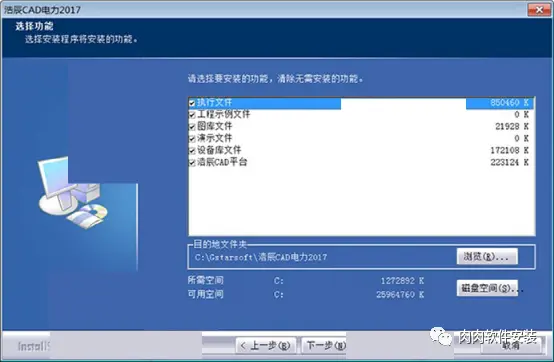Image resolution: width=554 pixels, height=362 pixels.
Task: Click the 浏览(R)... browse button
Action: pos(487,256)
